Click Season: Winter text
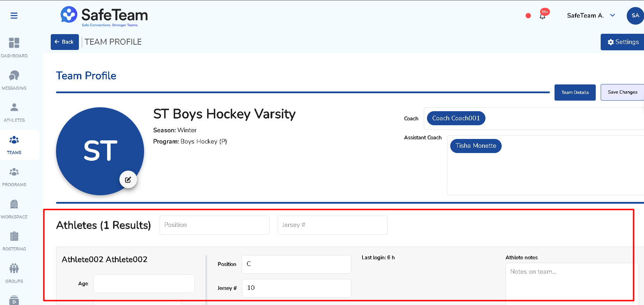 point(175,130)
